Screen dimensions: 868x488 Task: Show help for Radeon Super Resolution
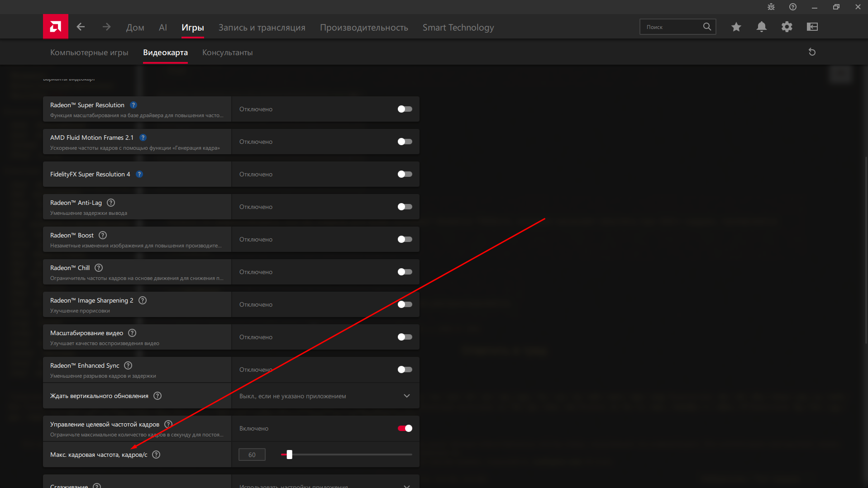coord(134,105)
